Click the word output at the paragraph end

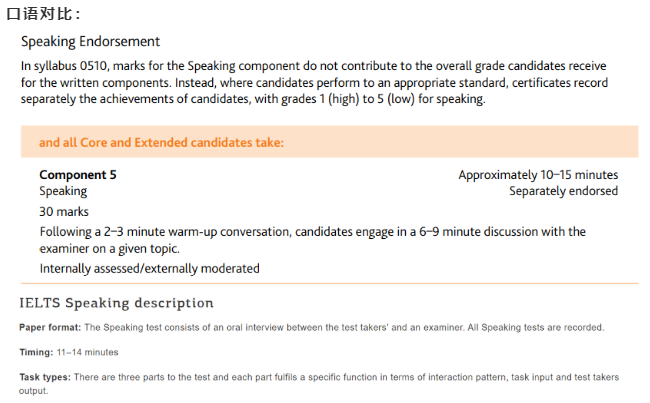click(33, 391)
